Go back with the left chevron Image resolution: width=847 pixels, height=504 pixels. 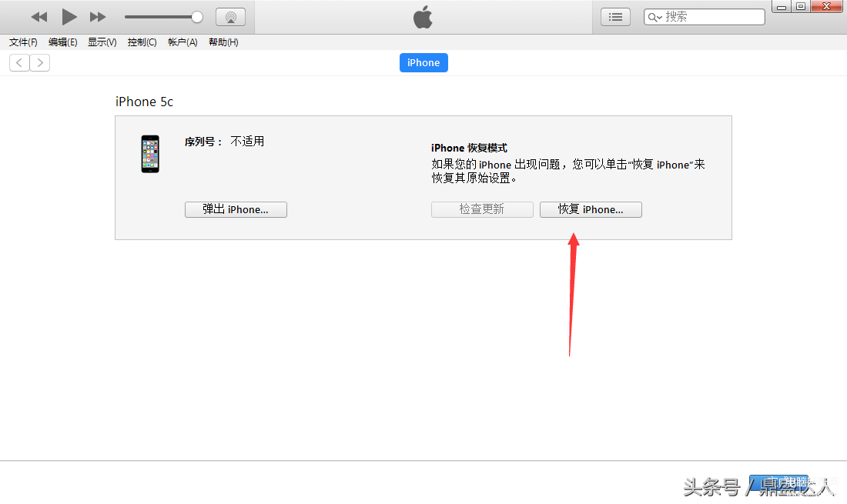(19, 62)
